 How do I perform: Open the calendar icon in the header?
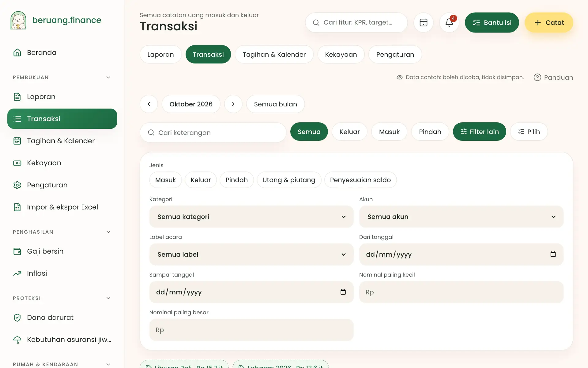tap(424, 22)
